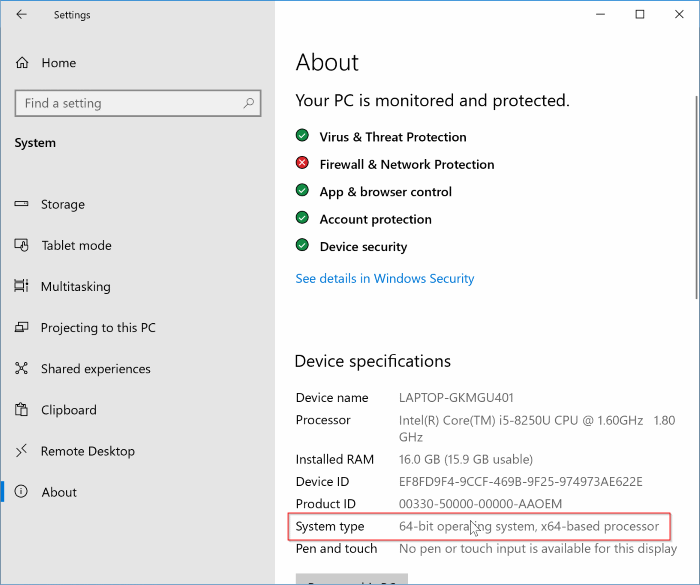
Task: Select the Storage drive icon
Action: pyautogui.click(x=21, y=204)
